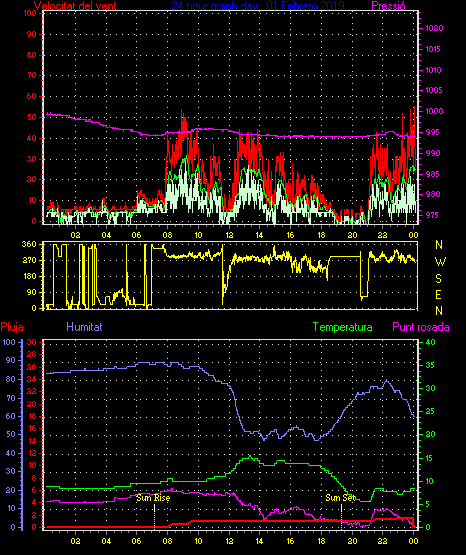Click hour 18 under the wind speed chart
The width and height of the screenshot is (466, 555).
coord(321,235)
